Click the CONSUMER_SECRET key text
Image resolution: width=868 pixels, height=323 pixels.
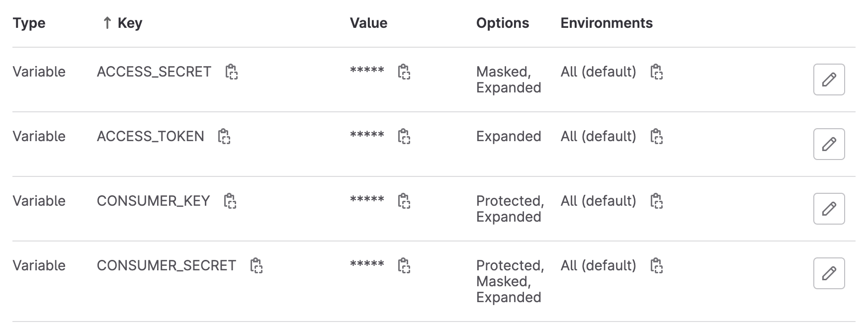[166, 265]
